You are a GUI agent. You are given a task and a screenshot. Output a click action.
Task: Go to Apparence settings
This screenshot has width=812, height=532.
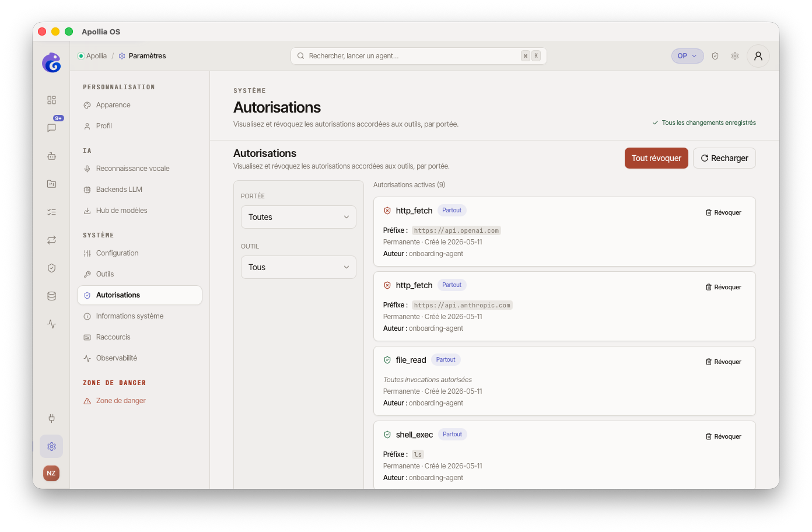(139, 105)
